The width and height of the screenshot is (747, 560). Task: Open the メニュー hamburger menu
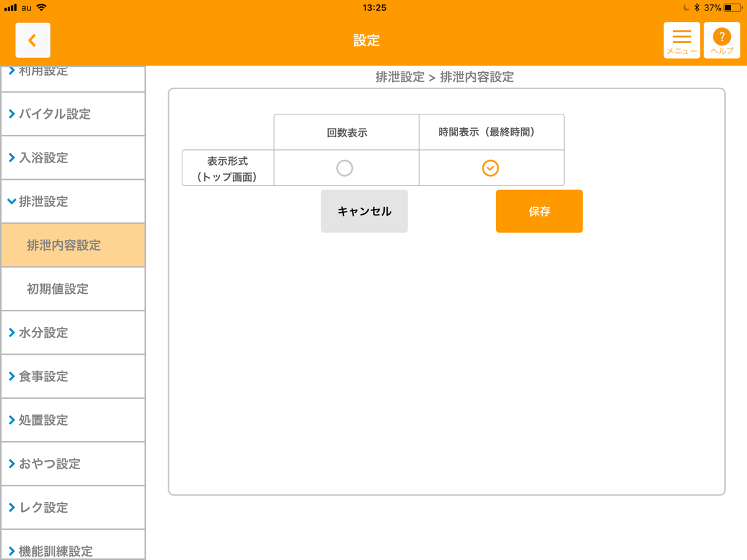tap(682, 40)
